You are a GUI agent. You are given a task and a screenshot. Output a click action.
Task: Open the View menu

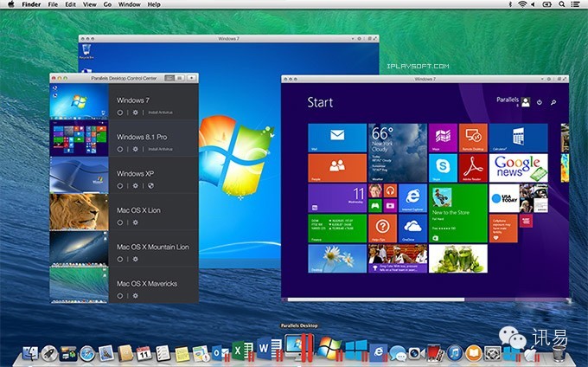(90, 4)
